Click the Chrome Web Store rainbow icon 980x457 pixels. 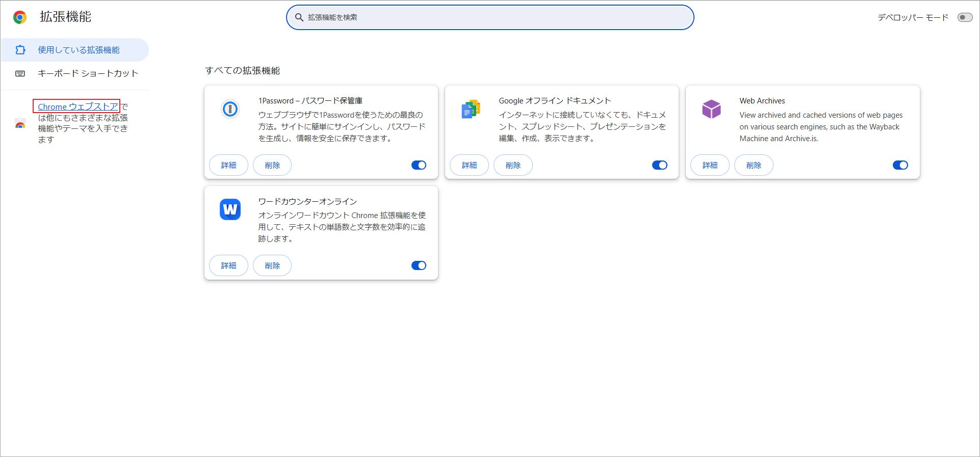tap(20, 124)
